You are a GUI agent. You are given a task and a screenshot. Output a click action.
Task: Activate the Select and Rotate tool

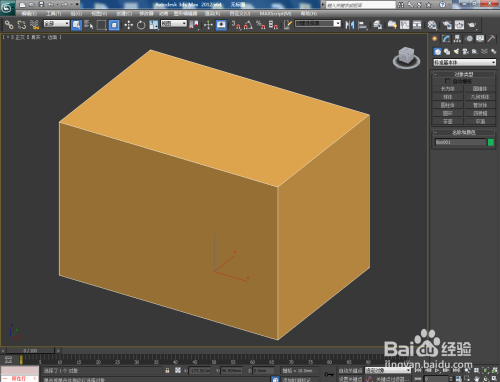coord(141,25)
